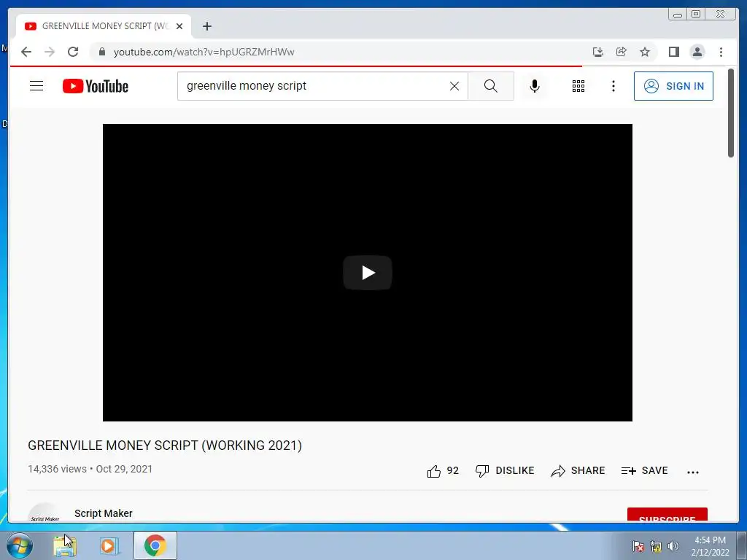Screen dimensions: 747x560
Task: Save video to playlist
Action: pyautogui.click(x=645, y=471)
